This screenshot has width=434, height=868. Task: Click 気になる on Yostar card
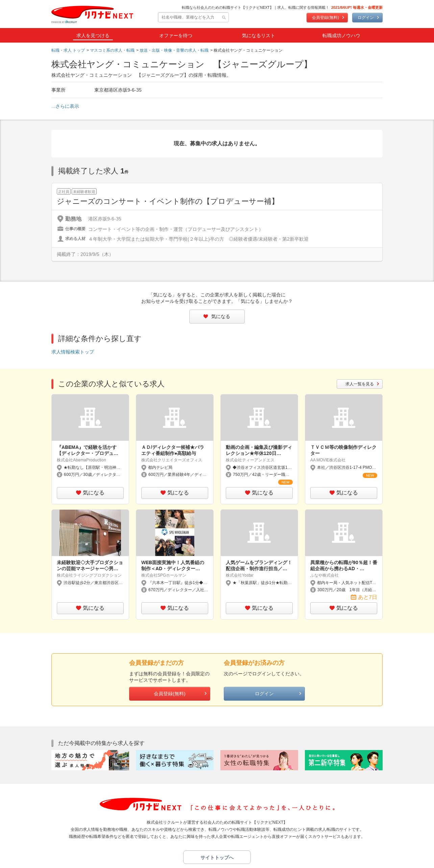(x=259, y=608)
